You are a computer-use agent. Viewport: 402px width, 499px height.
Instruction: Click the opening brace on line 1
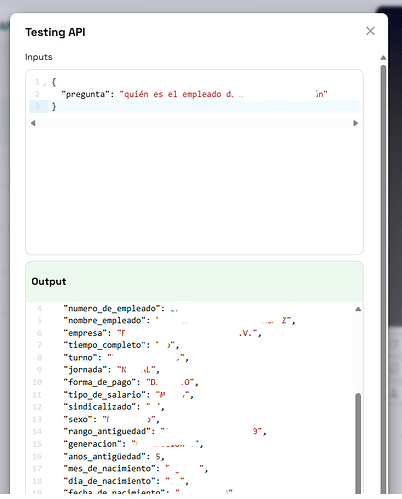[x=54, y=82]
